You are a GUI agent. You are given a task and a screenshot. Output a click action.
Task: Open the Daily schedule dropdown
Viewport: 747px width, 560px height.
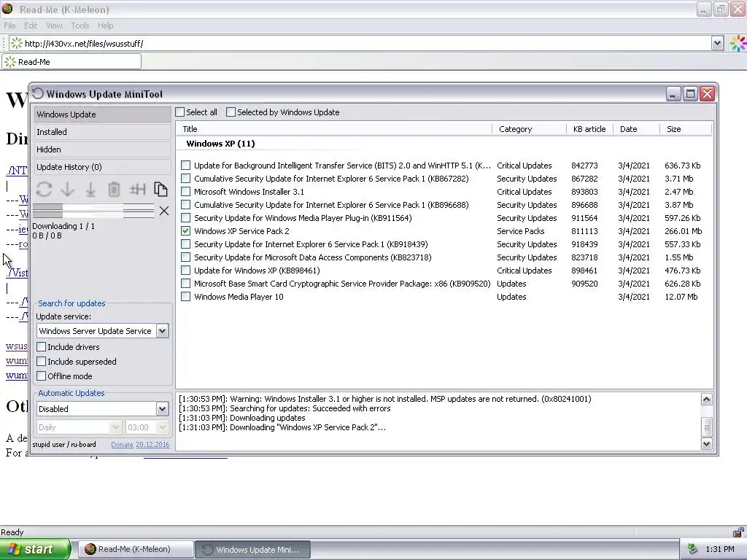[x=115, y=427]
